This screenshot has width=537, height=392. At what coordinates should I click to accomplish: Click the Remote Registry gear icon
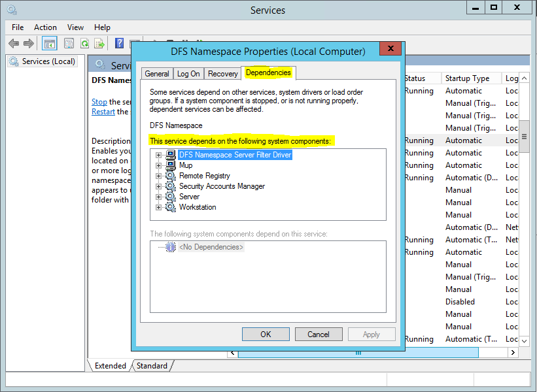[171, 176]
